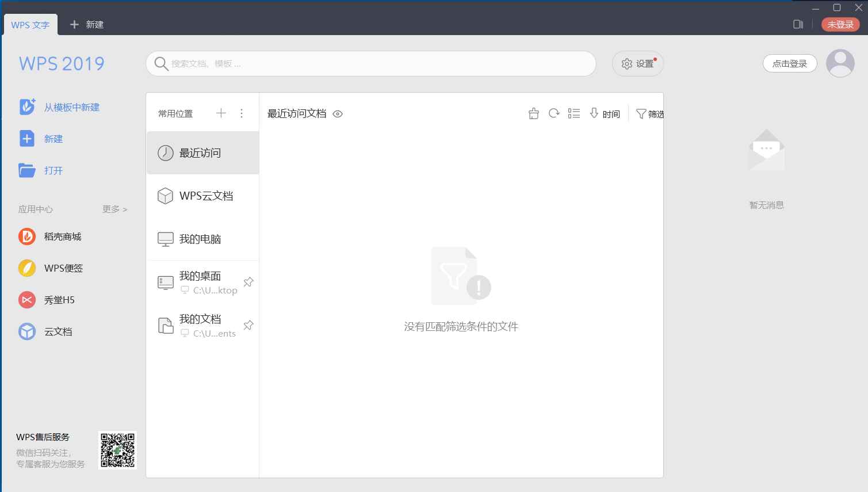
Task: Click the refresh icon in document toolbar
Action: coord(554,113)
